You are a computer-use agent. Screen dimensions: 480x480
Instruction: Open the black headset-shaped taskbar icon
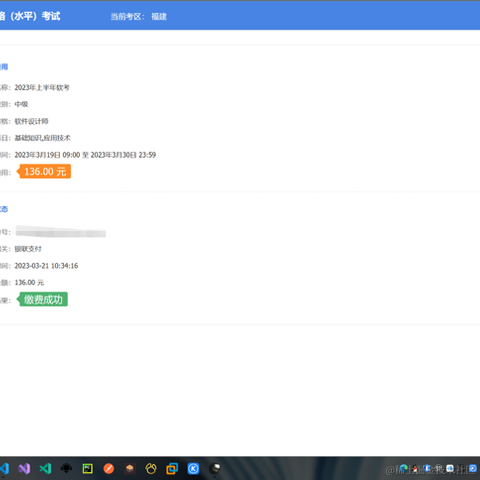tap(66, 469)
